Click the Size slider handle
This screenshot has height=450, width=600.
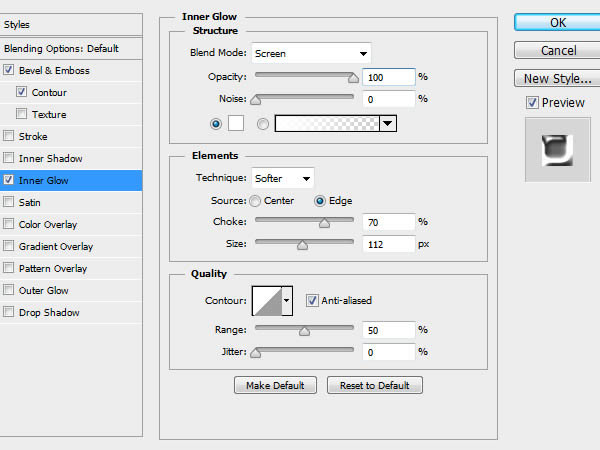coord(302,245)
